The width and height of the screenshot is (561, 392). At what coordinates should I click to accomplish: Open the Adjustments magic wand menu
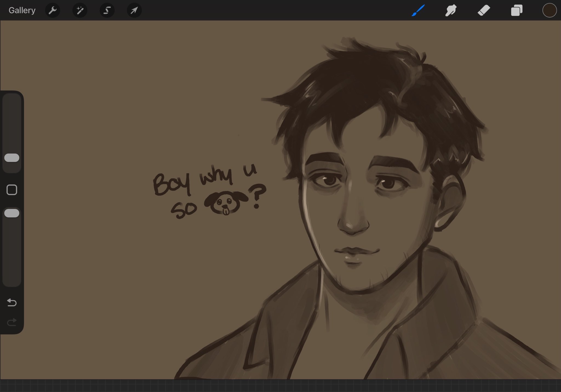(80, 10)
